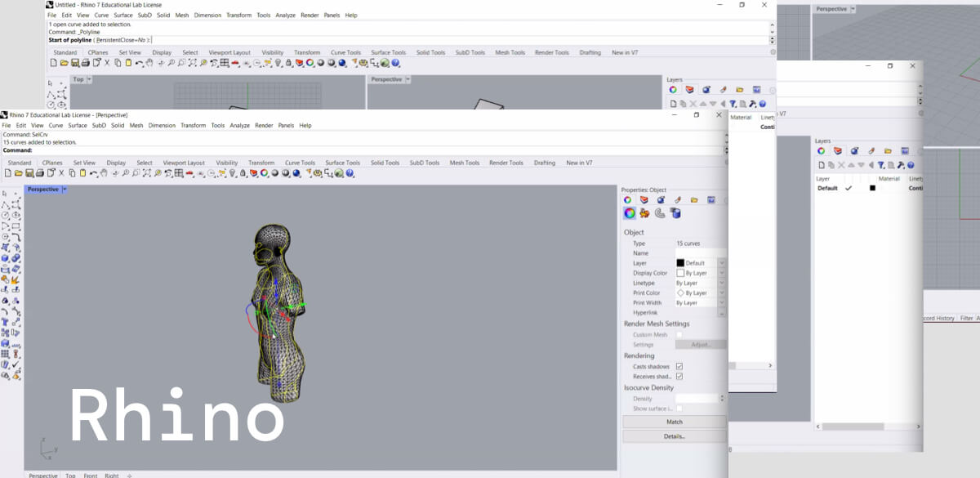Click light bulb icon in front window toolbar
The image size is (980, 478).
tap(233, 173)
